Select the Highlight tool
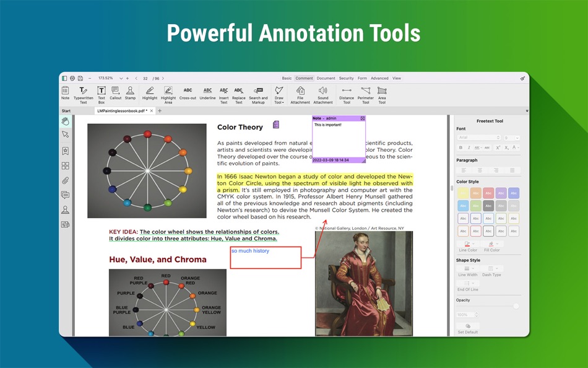Image resolution: width=588 pixels, height=368 pixels. point(150,93)
